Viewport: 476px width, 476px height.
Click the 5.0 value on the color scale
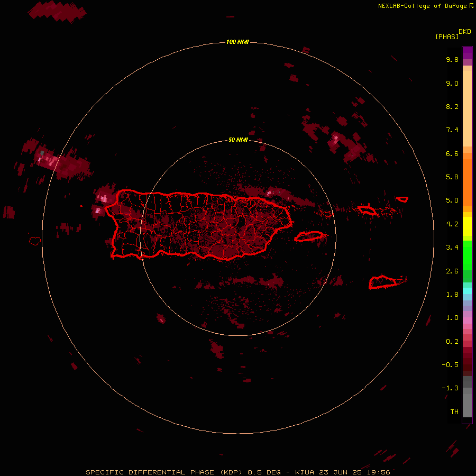(452, 200)
